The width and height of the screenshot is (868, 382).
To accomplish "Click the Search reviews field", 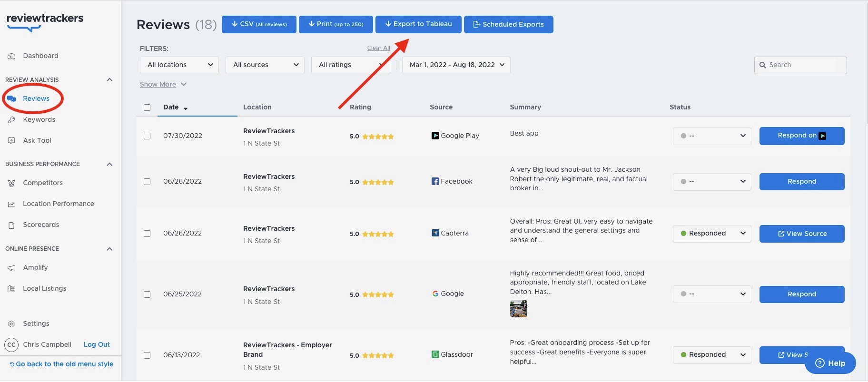I will [800, 65].
